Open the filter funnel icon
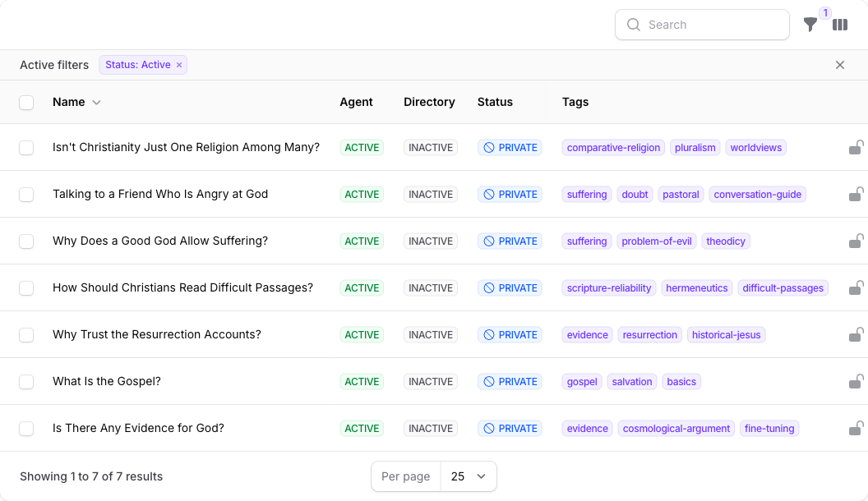 tap(810, 25)
